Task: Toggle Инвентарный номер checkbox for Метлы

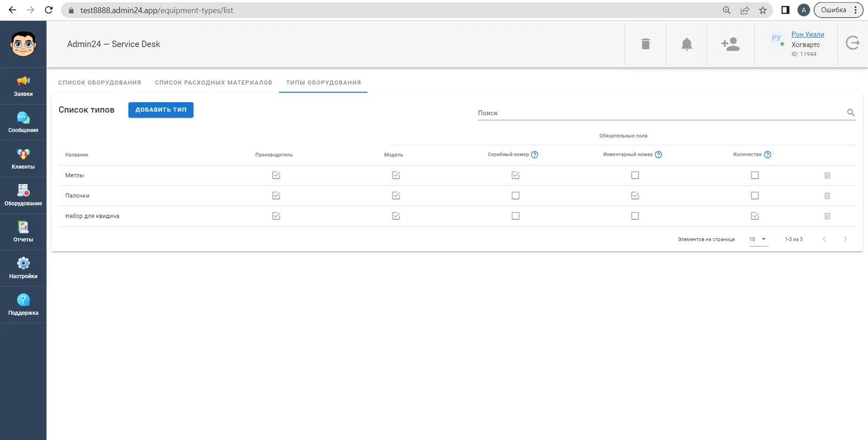Action: (635, 175)
